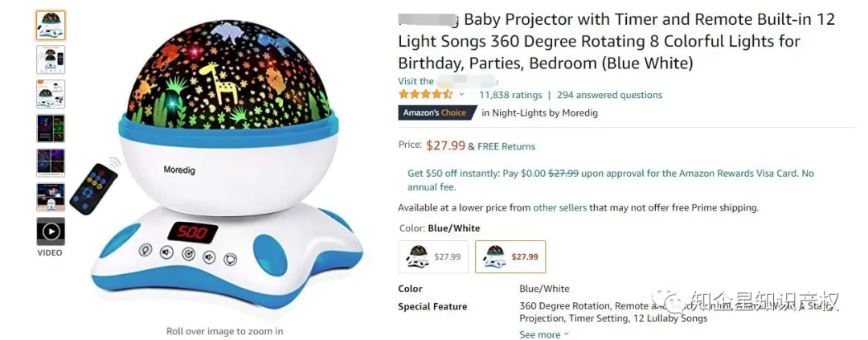Select the sixth product thumbnail image
The image size is (868, 340).
point(51,197)
